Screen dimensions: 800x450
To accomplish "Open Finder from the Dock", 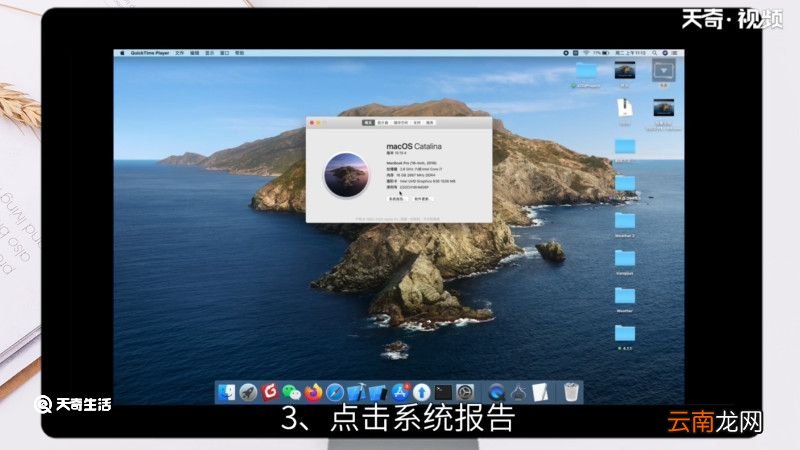I will point(227,392).
